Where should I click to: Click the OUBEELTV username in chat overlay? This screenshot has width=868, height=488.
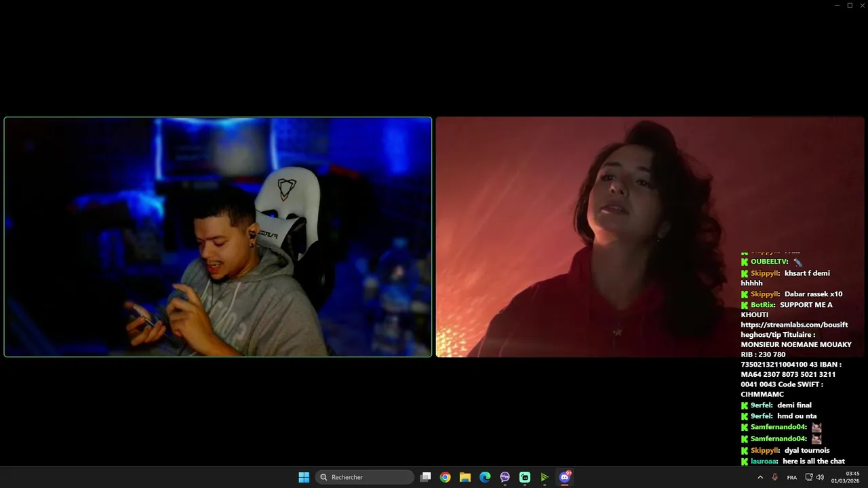coord(769,262)
